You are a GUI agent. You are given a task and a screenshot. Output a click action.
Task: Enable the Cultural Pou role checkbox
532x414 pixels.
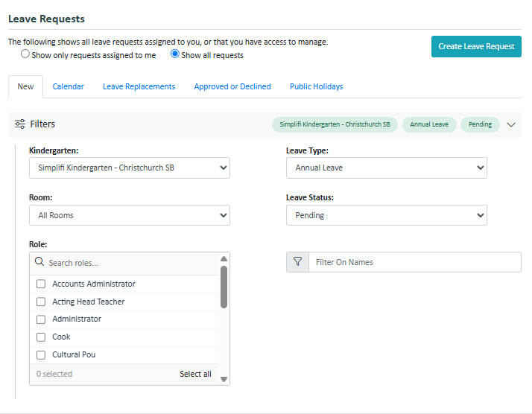click(41, 354)
